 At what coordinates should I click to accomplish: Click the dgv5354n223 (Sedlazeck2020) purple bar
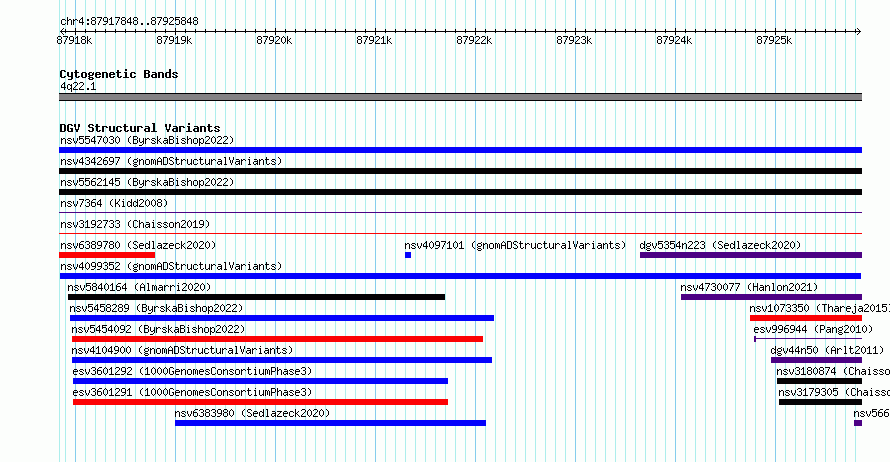(x=751, y=255)
